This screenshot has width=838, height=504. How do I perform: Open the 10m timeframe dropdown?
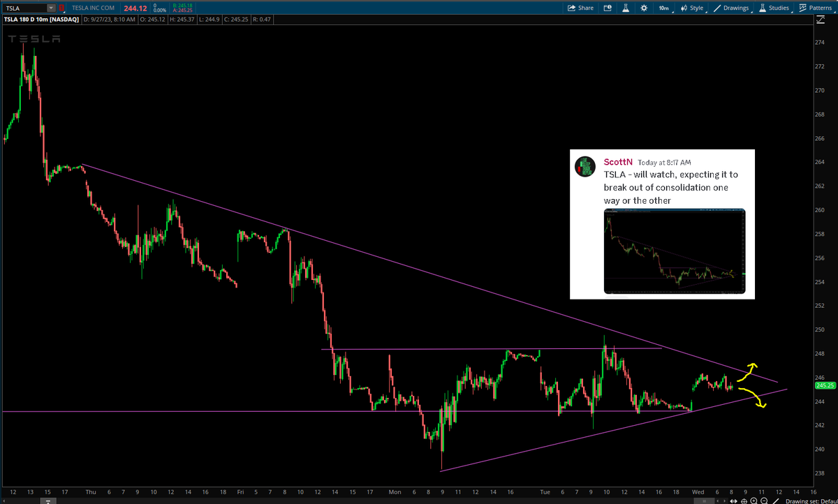coord(664,8)
